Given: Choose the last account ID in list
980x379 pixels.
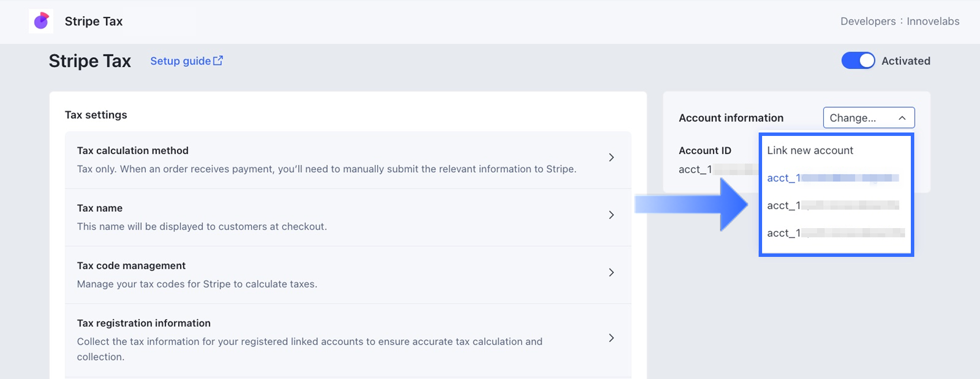Looking at the screenshot, I should click(x=835, y=233).
